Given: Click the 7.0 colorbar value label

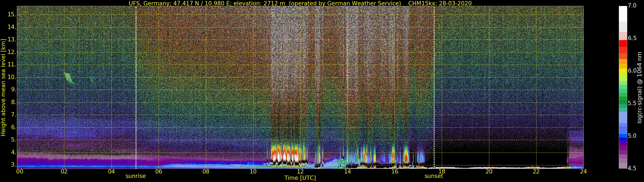Looking at the screenshot, I should pos(632,6).
